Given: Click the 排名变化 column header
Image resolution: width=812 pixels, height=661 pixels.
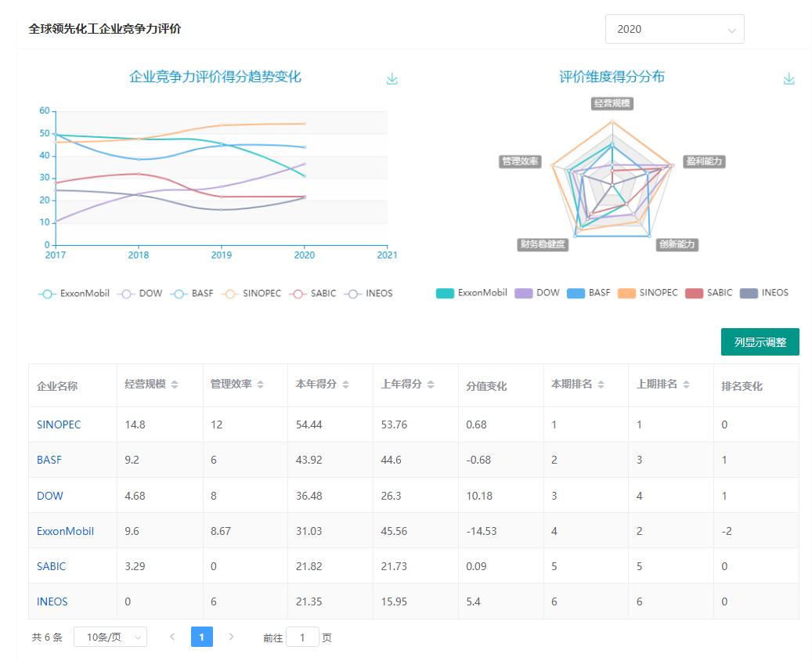Looking at the screenshot, I should (742, 386).
